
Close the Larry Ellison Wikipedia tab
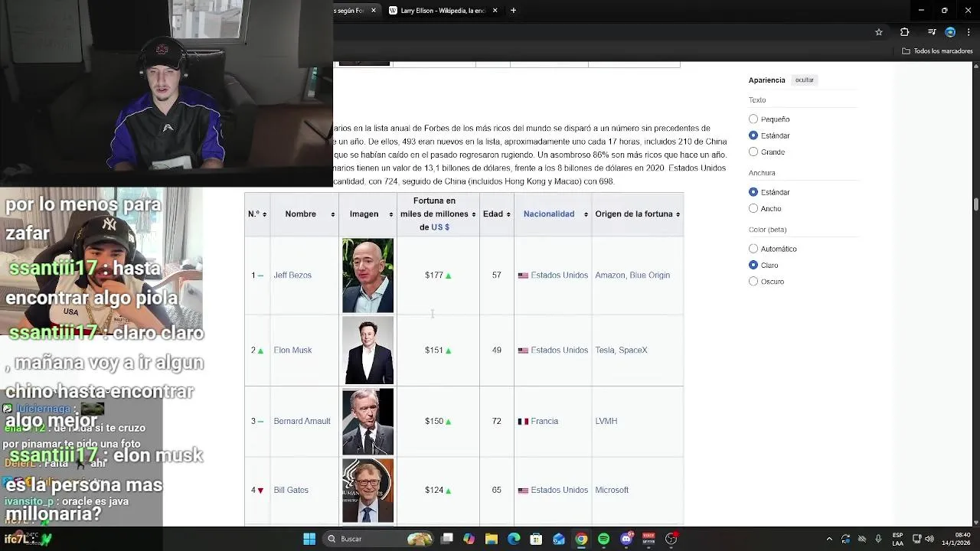click(495, 11)
